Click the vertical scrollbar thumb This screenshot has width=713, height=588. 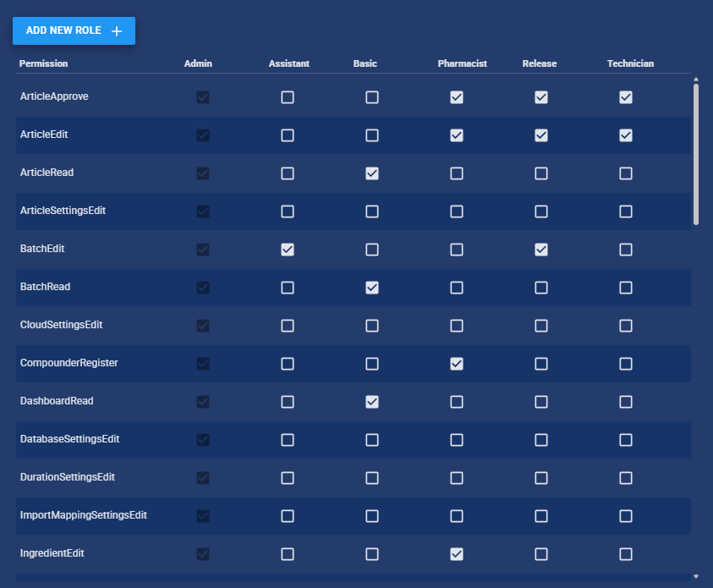pos(696,154)
